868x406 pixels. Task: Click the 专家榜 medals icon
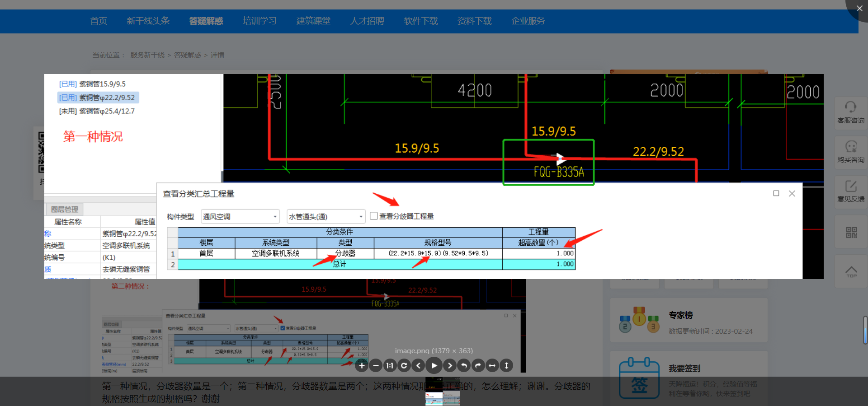[639, 320]
